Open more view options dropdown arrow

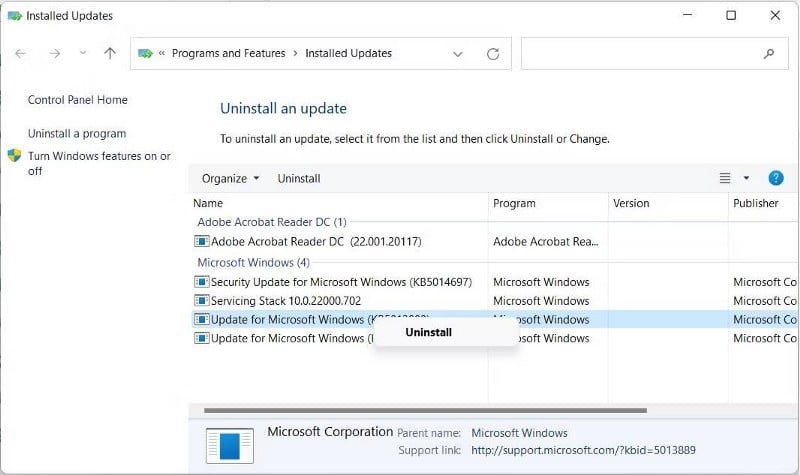[x=746, y=178]
